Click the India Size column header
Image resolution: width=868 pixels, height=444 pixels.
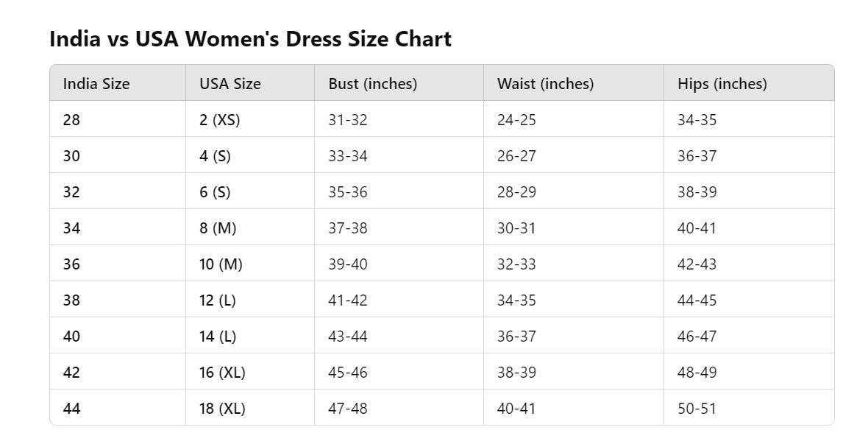[x=96, y=84]
